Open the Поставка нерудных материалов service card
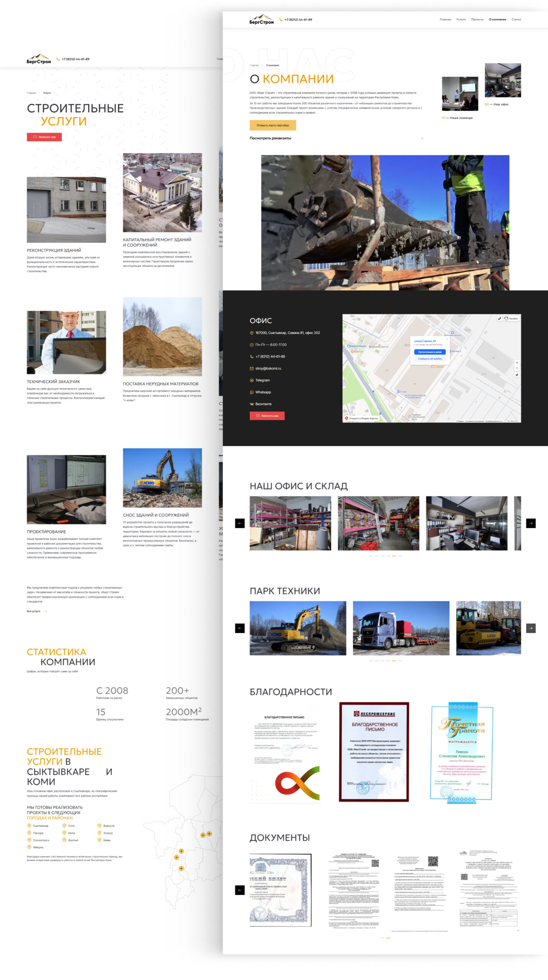 162,350
